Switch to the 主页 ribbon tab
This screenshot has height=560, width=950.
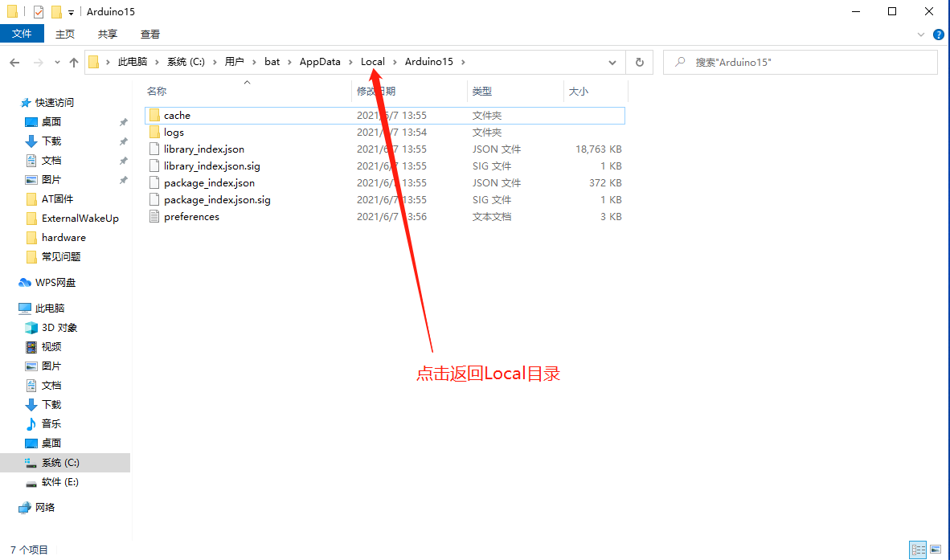pos(65,34)
